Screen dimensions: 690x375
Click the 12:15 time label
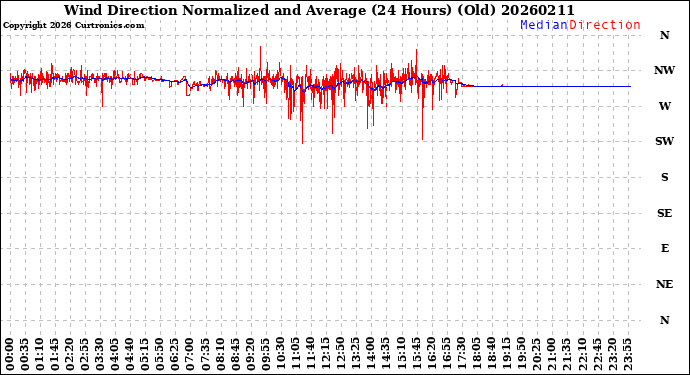click(325, 355)
